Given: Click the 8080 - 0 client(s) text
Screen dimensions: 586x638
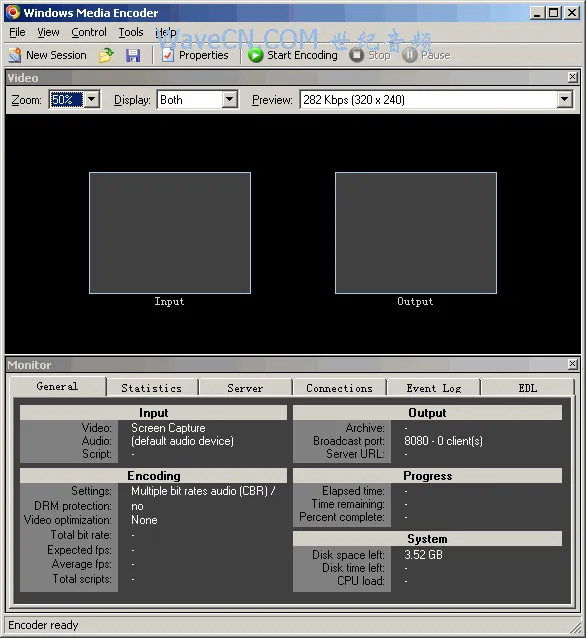Looking at the screenshot, I should (x=443, y=441).
